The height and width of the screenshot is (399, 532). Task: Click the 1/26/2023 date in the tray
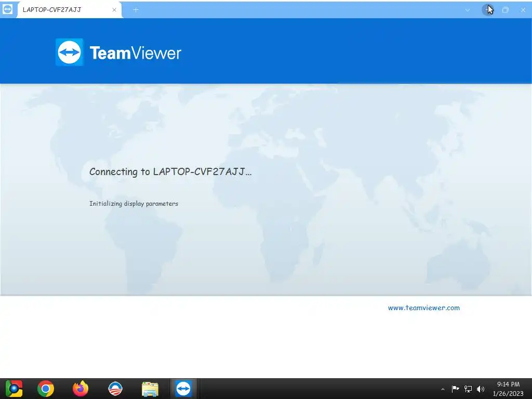click(x=508, y=394)
